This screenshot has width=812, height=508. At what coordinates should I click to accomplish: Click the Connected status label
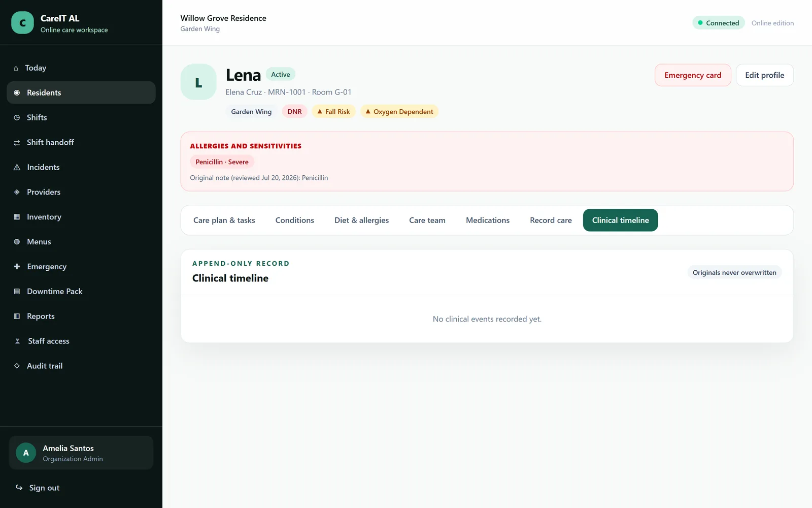pos(722,23)
